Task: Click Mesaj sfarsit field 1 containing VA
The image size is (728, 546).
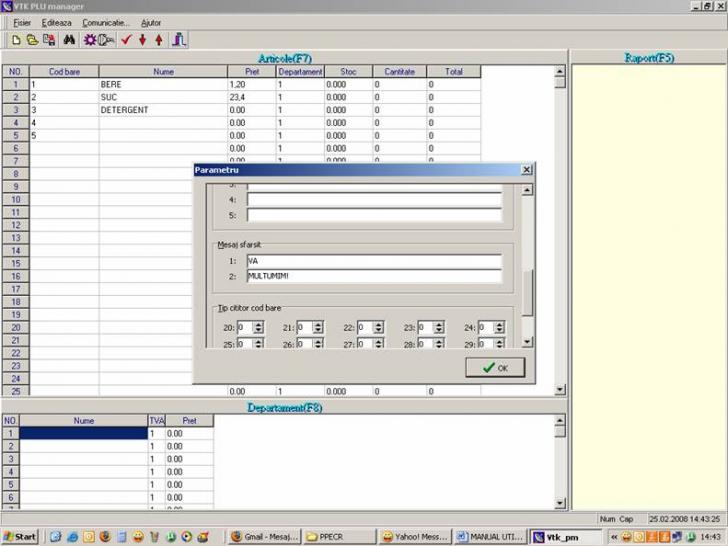Action: pos(374,261)
